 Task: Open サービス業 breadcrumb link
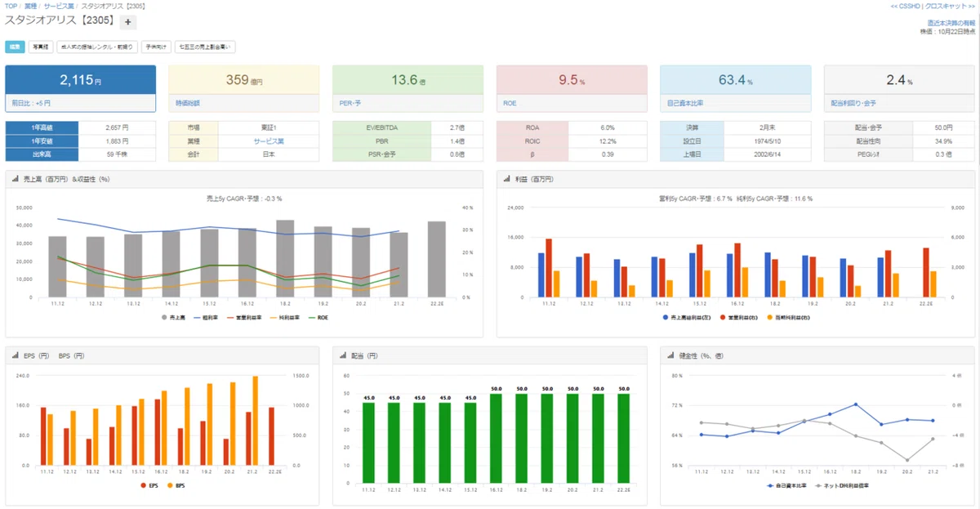pyautogui.click(x=57, y=6)
